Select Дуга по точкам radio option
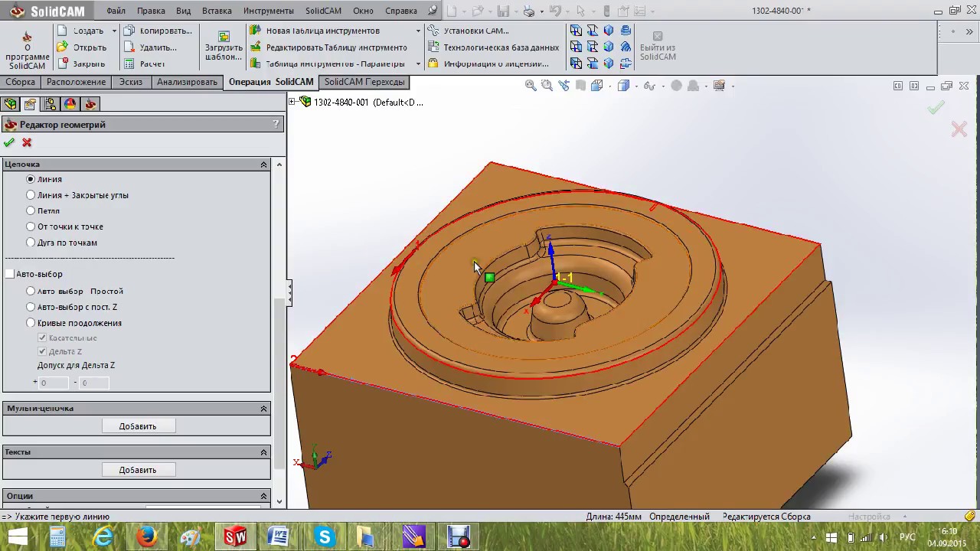Viewport: 980px width, 551px height. coord(31,243)
